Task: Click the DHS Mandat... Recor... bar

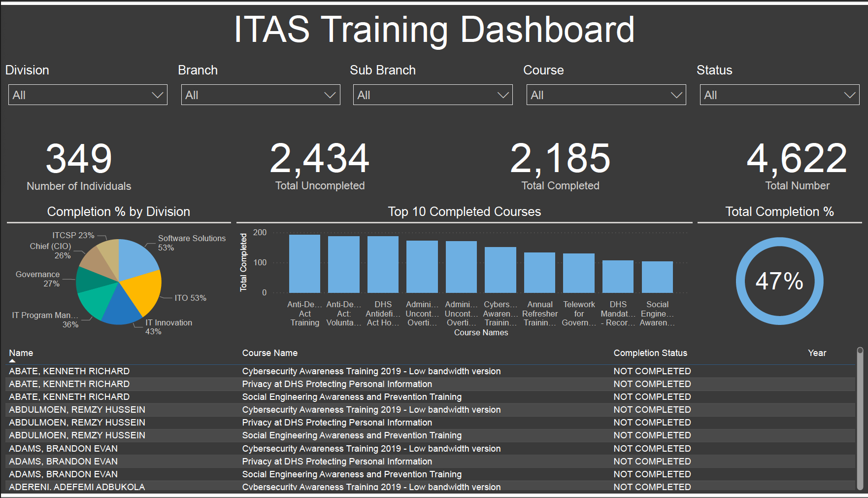Action: (x=618, y=277)
